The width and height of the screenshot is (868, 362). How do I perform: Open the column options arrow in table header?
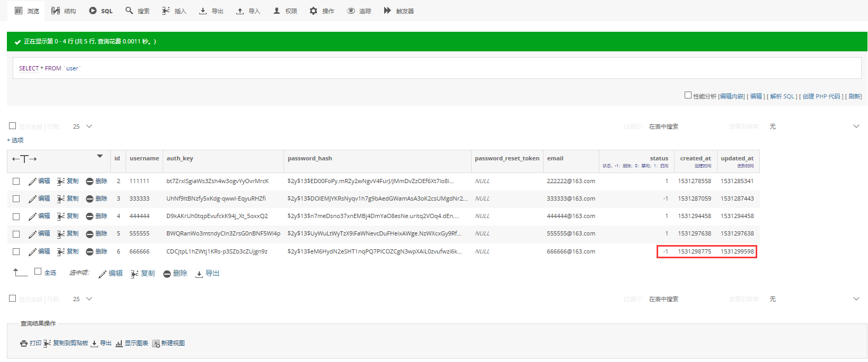point(100,156)
